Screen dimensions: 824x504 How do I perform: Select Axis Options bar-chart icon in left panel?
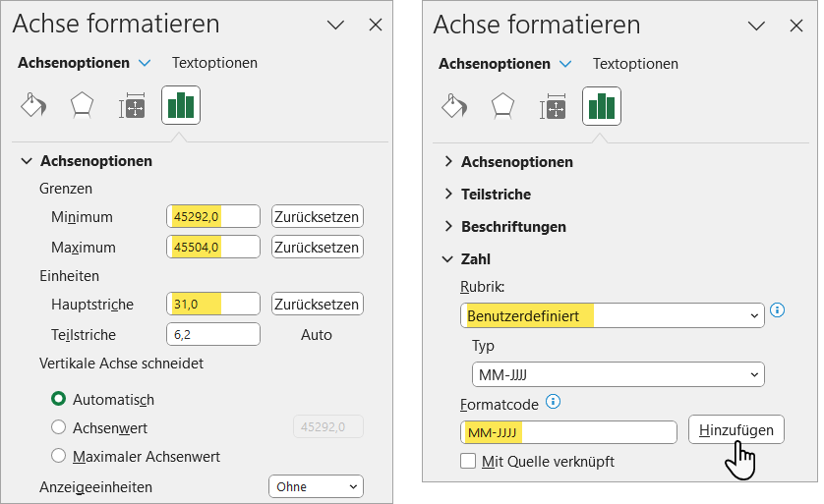(x=181, y=106)
